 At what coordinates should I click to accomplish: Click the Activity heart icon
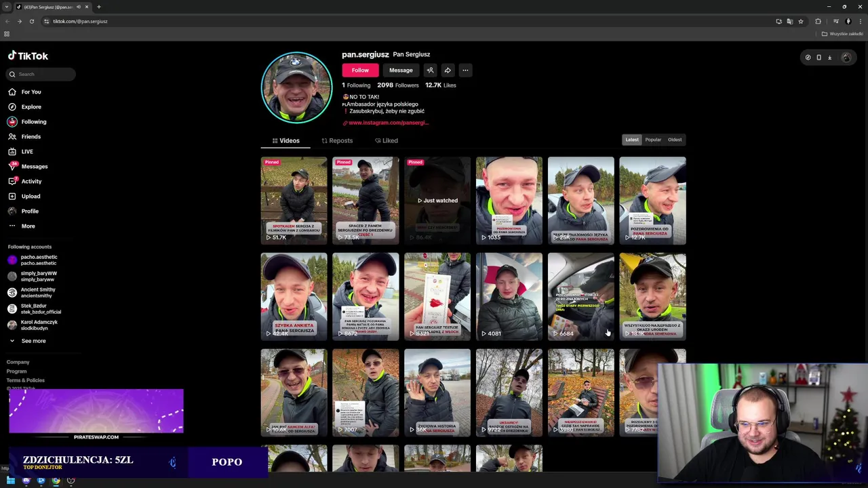[x=12, y=181]
